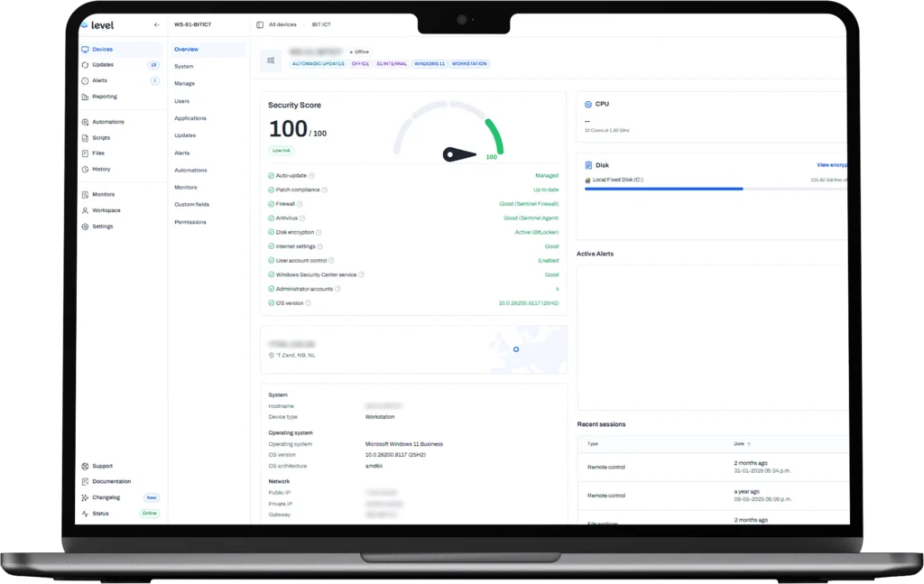The image size is (924, 584).
Task: Collapse sidebar using the left arrow
Action: pyautogui.click(x=157, y=25)
